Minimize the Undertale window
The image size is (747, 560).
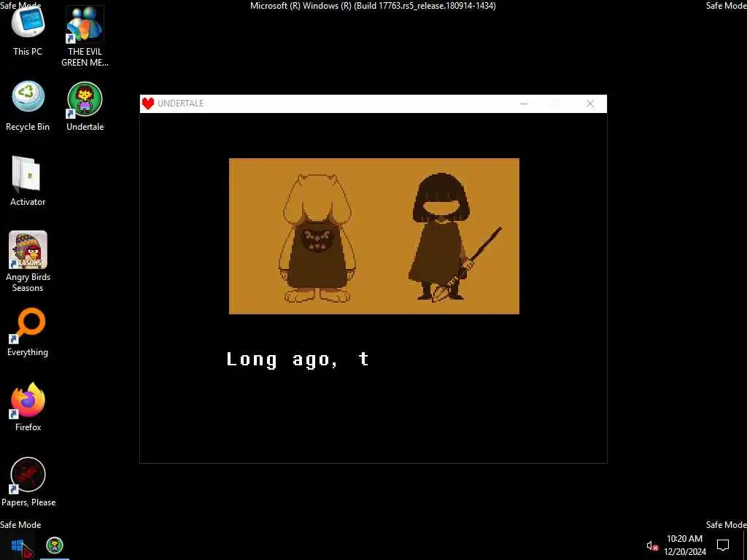tap(524, 104)
